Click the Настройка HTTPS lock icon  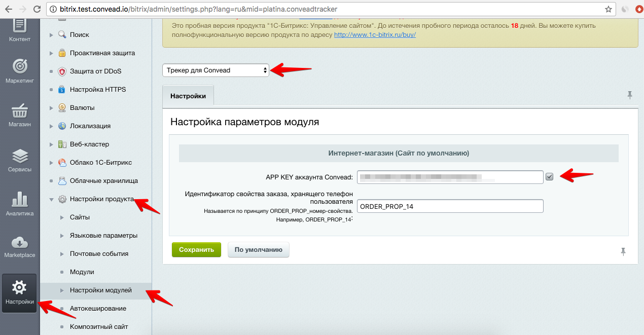(x=62, y=90)
